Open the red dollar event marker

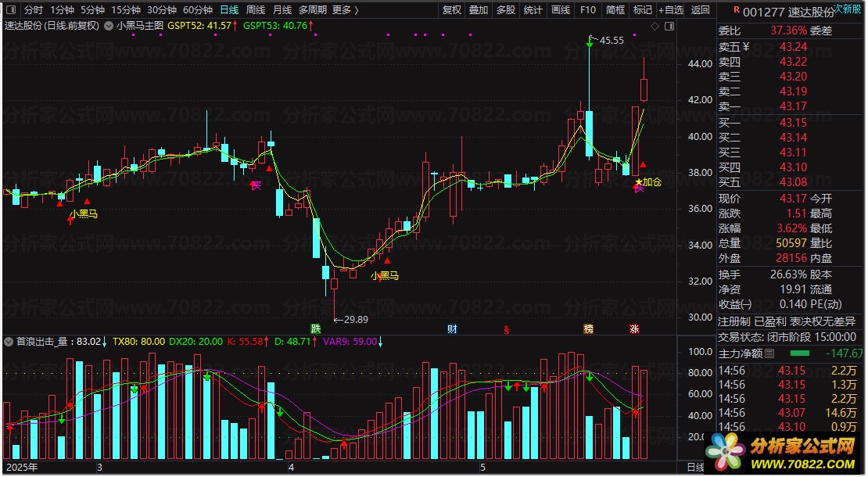point(506,329)
